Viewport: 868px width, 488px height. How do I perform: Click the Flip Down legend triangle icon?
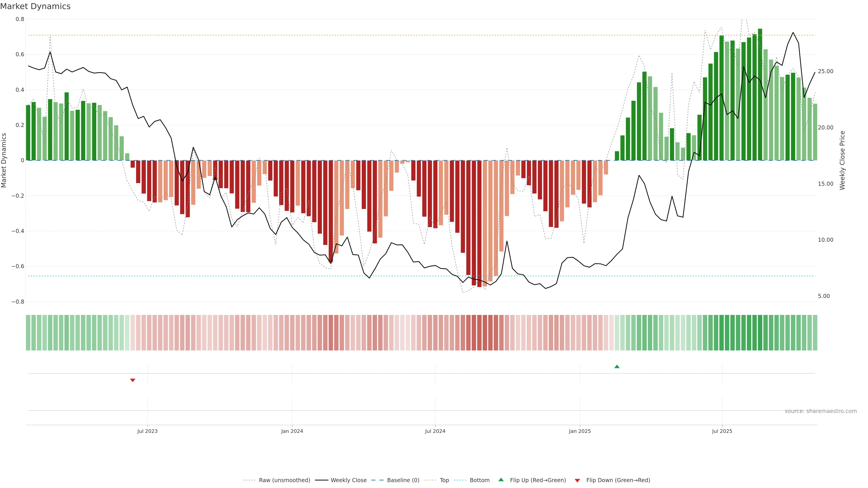click(x=577, y=480)
